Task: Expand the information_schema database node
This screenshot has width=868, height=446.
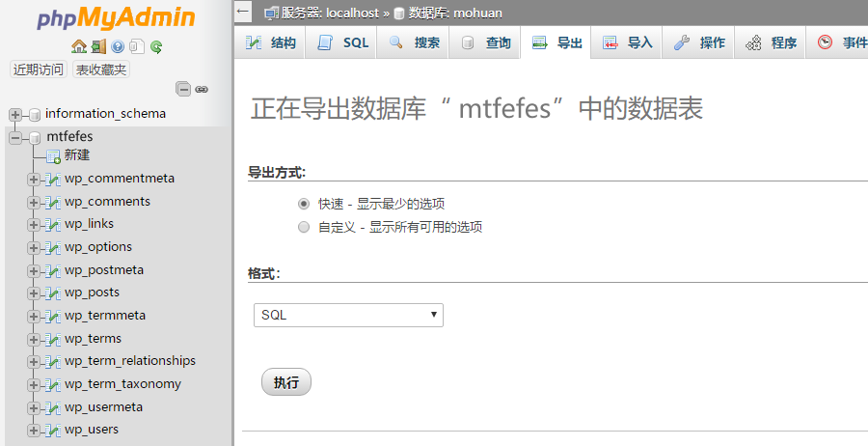Action: click(15, 114)
